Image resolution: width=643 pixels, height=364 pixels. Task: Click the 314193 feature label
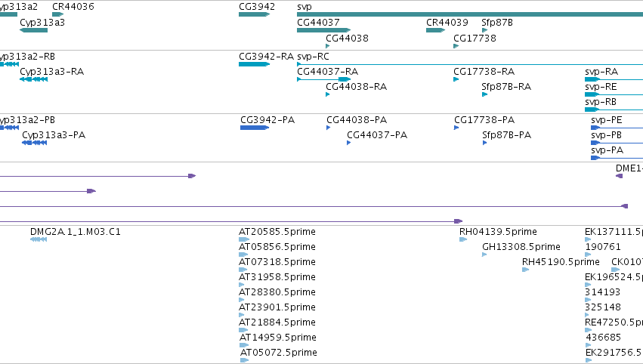pyautogui.click(x=602, y=292)
